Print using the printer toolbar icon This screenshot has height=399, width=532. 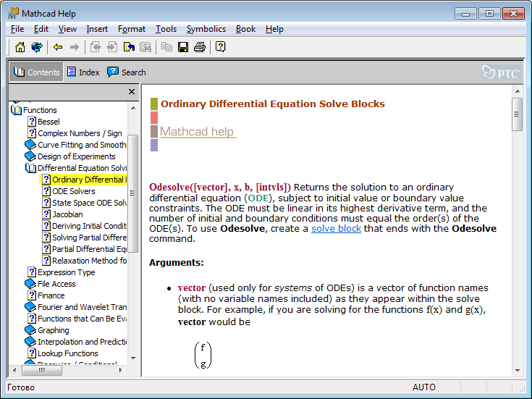[200, 47]
